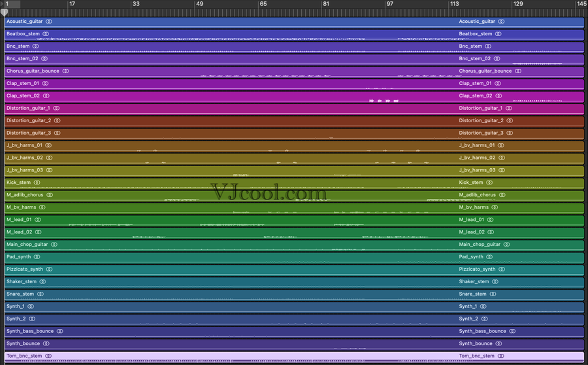Click stereo icon by Pizzicato_synth label near bar 113
The width and height of the screenshot is (588, 365).
pyautogui.click(x=502, y=269)
